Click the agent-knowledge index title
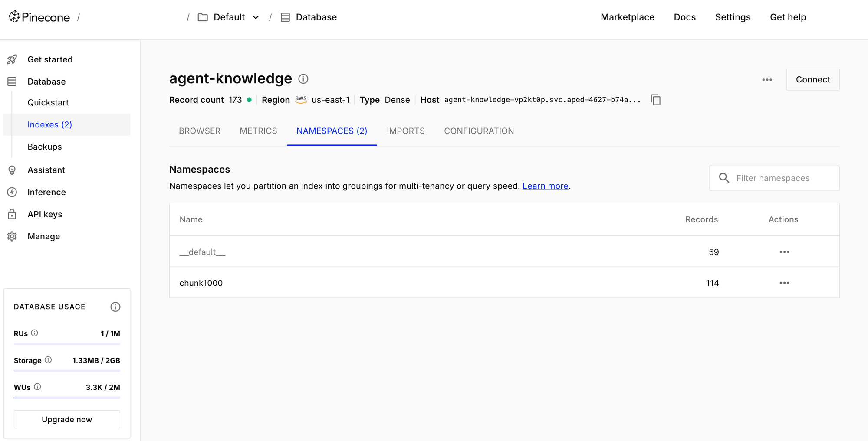The image size is (868, 441). pos(230,78)
